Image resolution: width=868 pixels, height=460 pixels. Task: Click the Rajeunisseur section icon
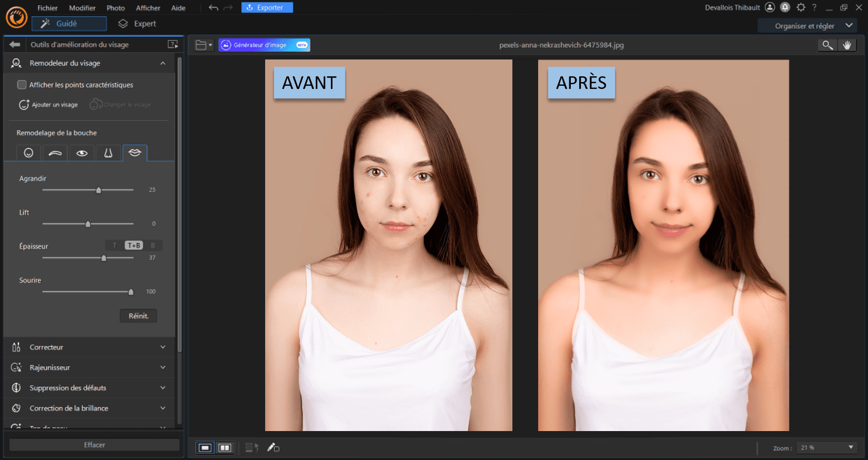click(16, 367)
